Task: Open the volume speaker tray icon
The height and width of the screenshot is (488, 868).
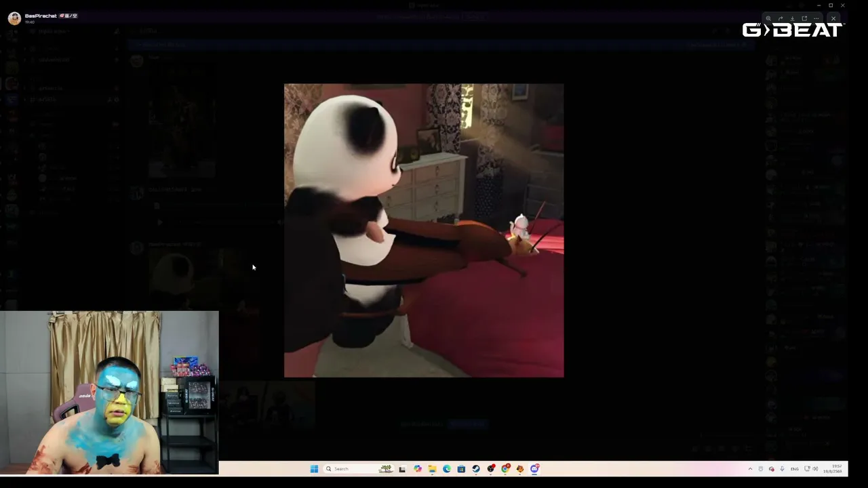Action: 815,469
